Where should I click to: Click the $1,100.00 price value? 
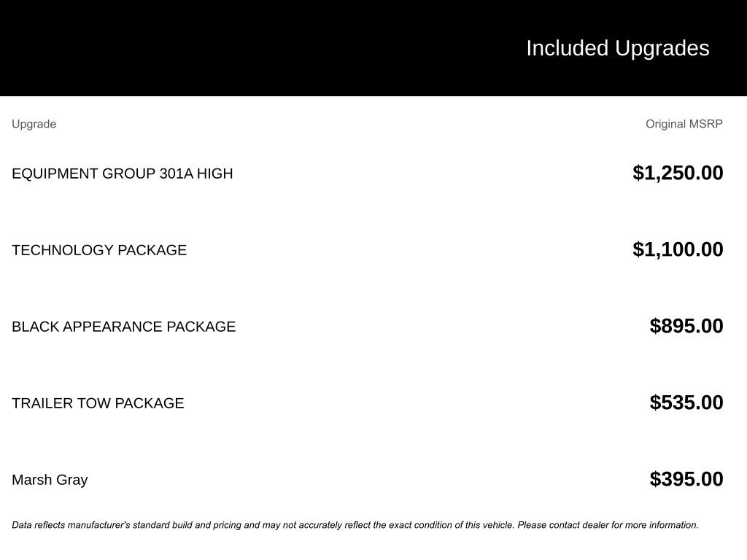(x=678, y=249)
